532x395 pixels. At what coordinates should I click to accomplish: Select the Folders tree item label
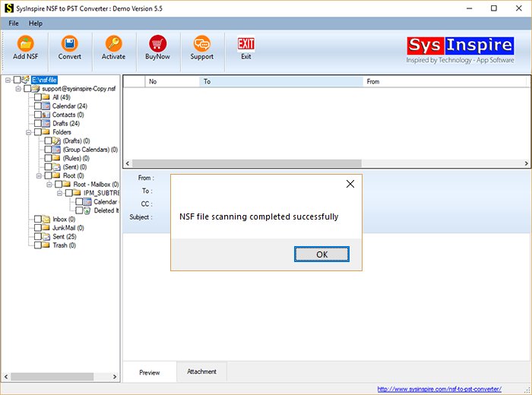(62, 132)
